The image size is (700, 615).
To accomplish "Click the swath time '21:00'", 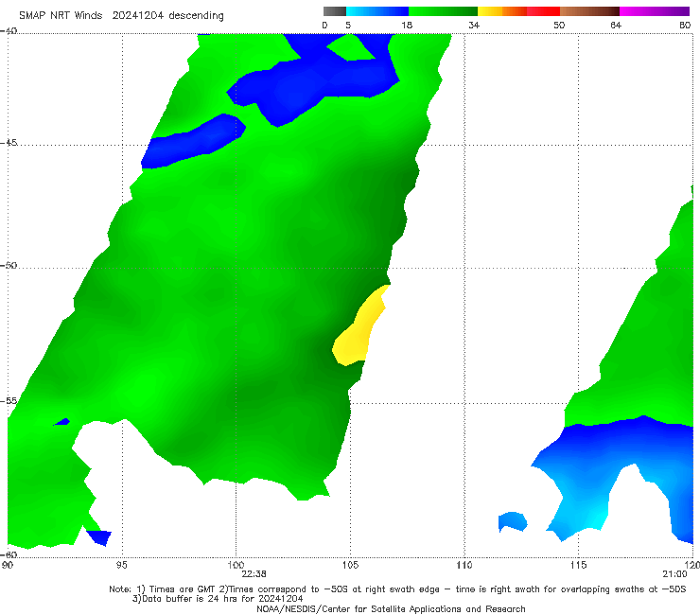I will coord(675,574).
